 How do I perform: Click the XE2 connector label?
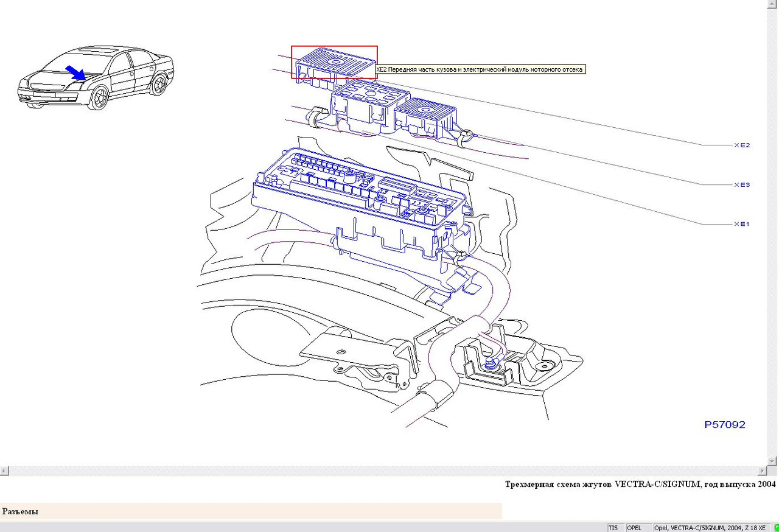coord(742,145)
